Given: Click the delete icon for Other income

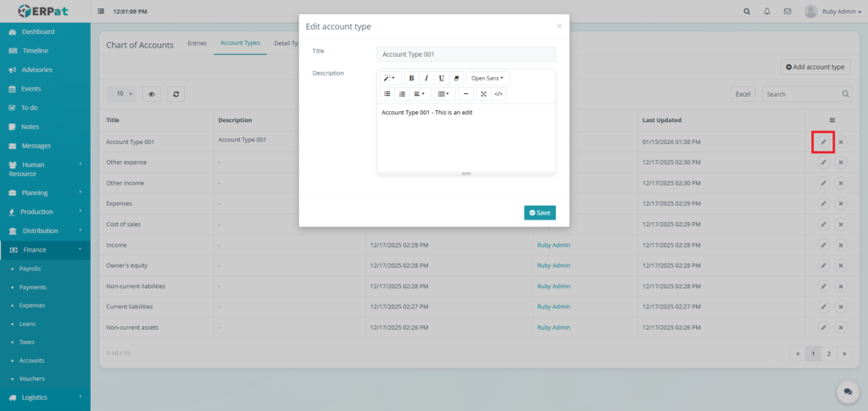Looking at the screenshot, I should [840, 183].
